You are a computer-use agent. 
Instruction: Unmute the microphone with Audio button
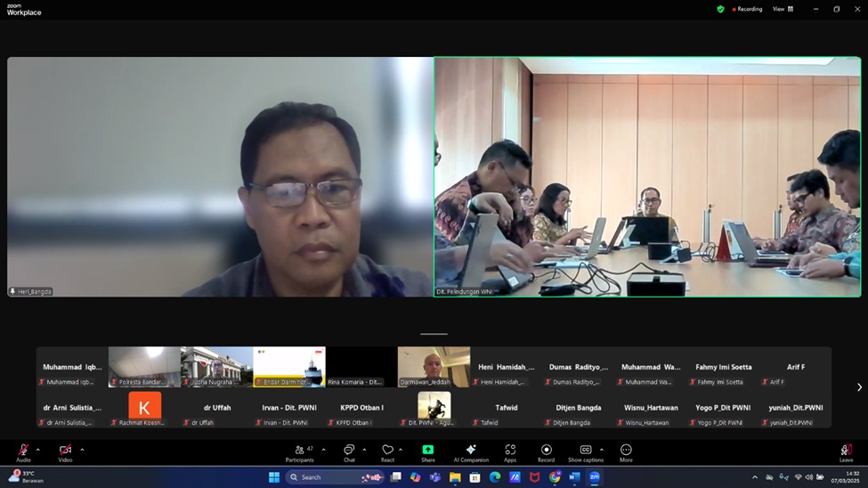[x=23, y=451]
